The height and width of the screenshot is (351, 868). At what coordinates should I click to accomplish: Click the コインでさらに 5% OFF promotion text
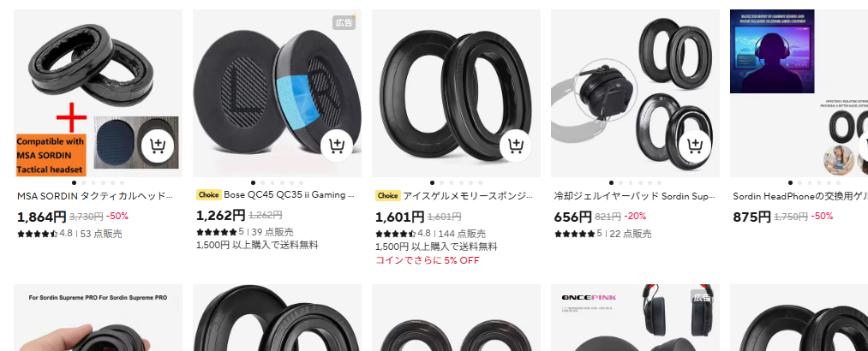(428, 260)
